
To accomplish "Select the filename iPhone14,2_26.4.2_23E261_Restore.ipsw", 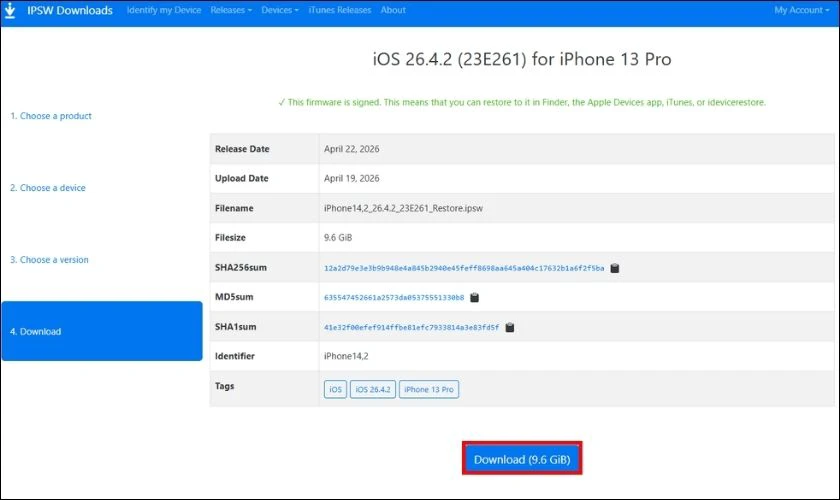I will click(403, 208).
